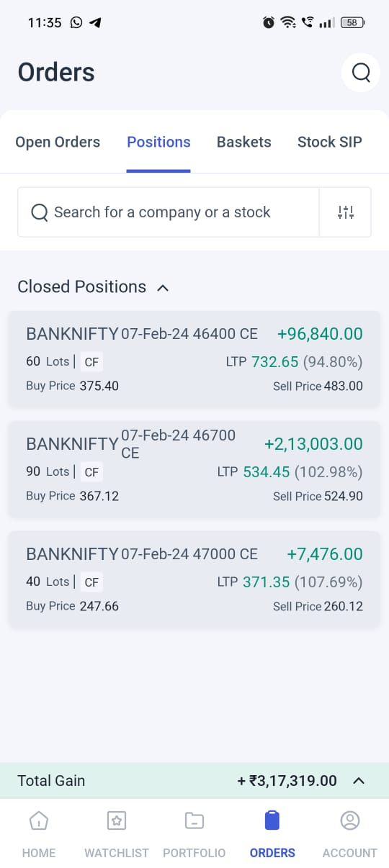The width and height of the screenshot is (389, 868).
Task: Tap the WhatsApp status bar icon
Action: (76, 22)
